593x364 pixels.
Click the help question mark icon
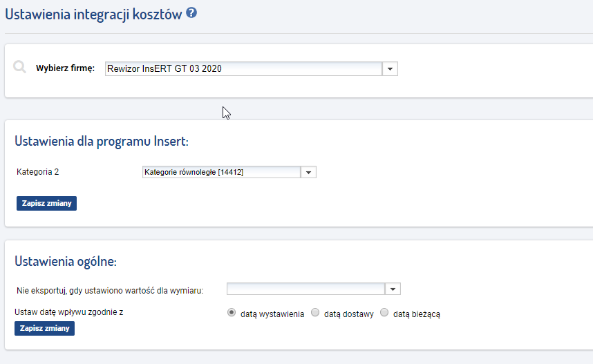(x=192, y=13)
